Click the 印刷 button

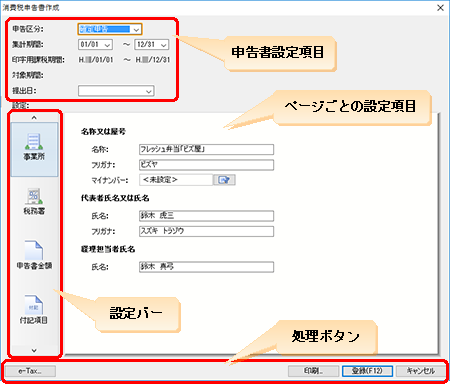pos(313,371)
